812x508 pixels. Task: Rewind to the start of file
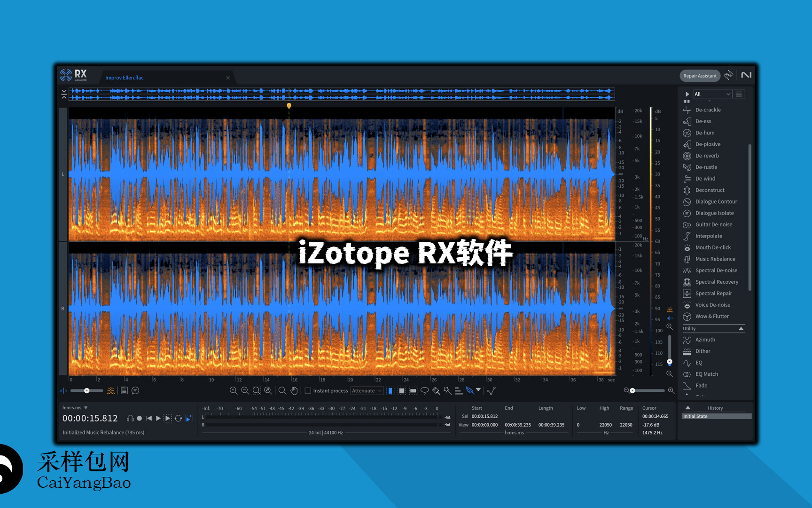149,418
